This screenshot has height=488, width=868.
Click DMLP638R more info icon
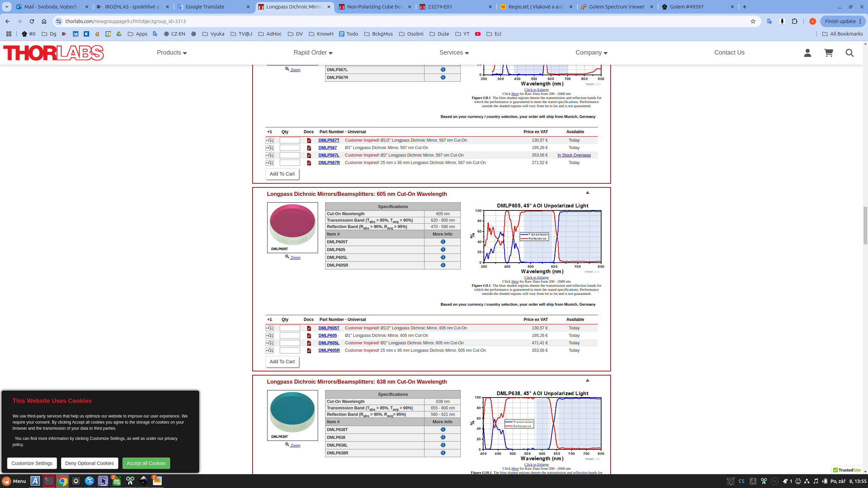[443, 453]
